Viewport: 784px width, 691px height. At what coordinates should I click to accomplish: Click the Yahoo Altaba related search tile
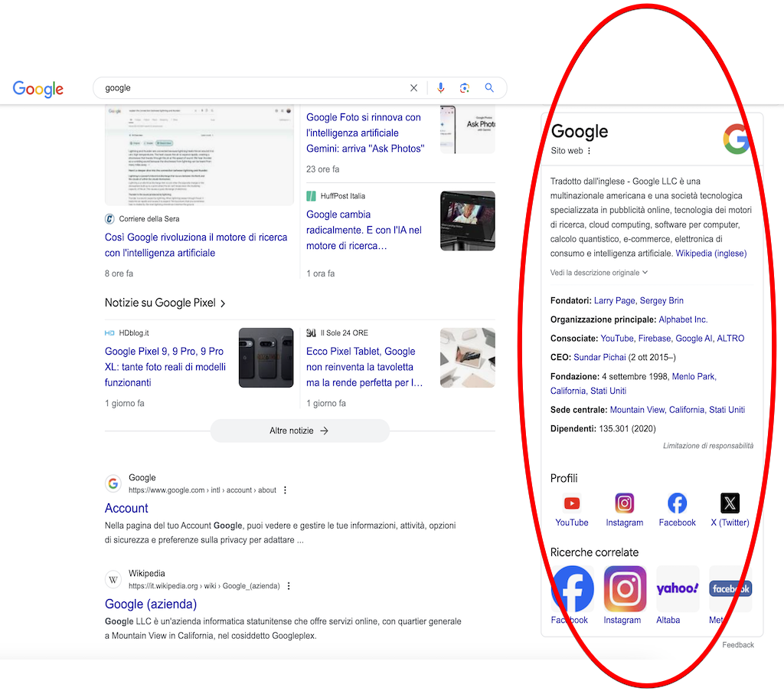678,588
